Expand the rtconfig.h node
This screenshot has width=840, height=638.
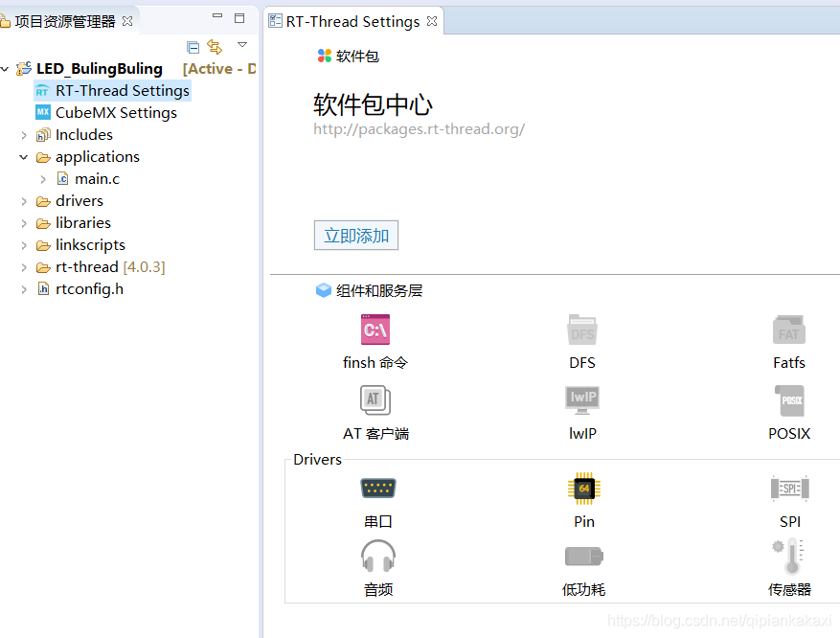point(24,289)
